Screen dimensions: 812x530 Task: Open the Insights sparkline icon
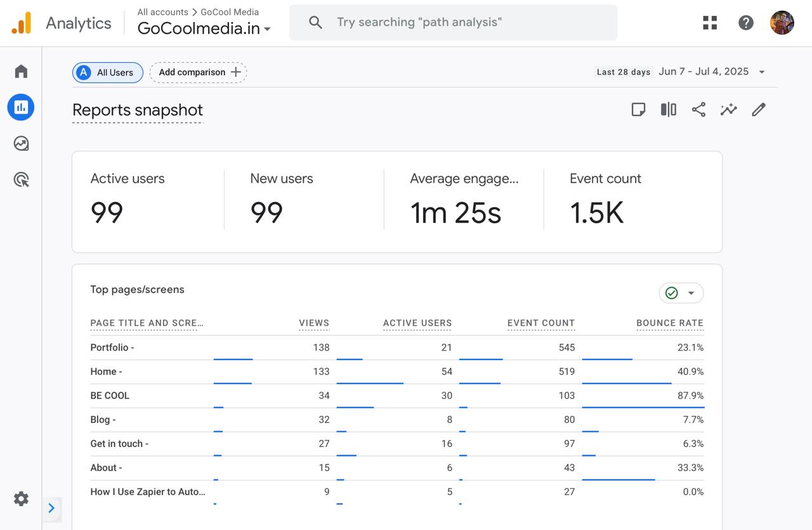point(728,110)
